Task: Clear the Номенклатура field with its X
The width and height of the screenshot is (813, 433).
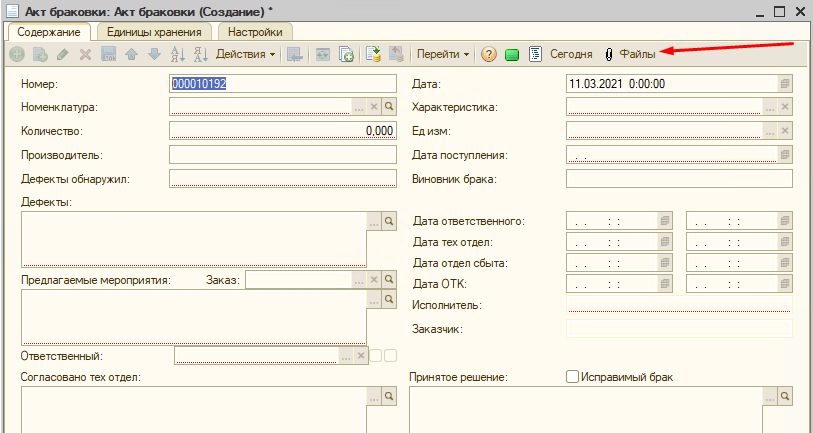Action: pos(374,107)
